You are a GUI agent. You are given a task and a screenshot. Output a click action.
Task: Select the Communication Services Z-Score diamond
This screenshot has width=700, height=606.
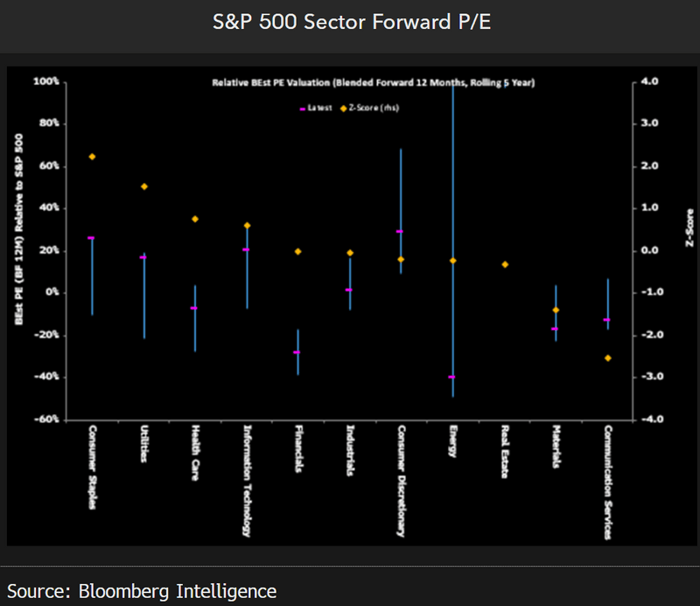(x=607, y=358)
